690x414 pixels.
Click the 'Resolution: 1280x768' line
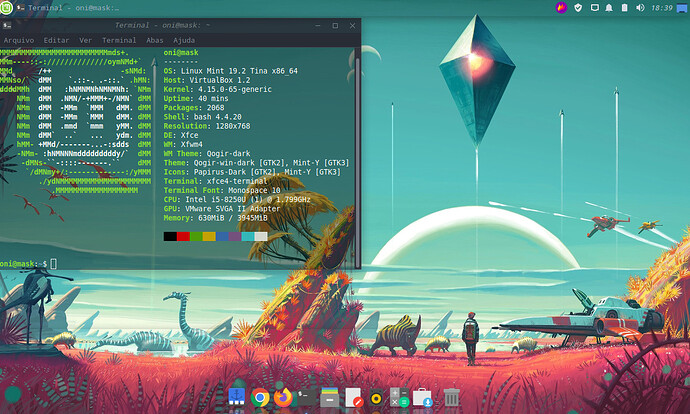pos(207,126)
